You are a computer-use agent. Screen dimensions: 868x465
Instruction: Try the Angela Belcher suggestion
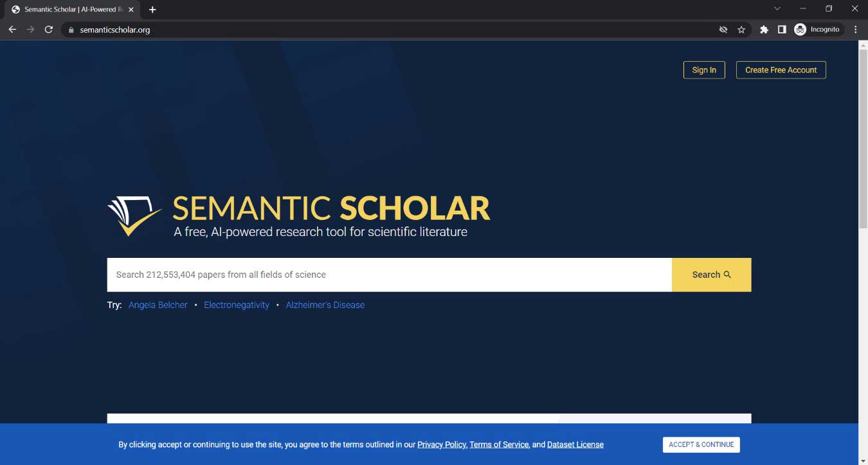[158, 305]
